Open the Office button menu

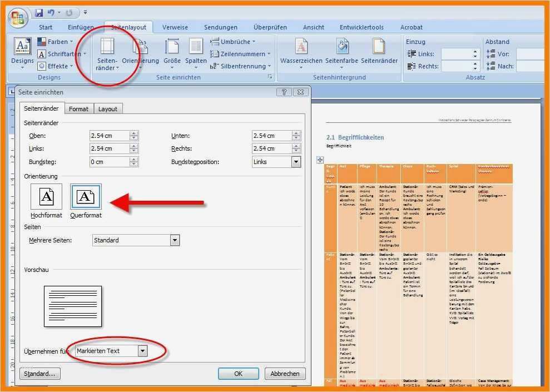(18, 18)
